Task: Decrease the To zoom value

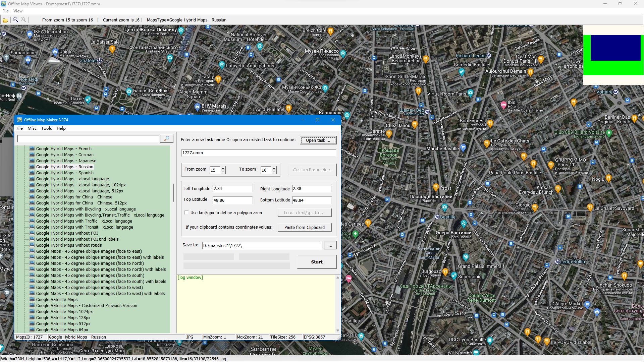Action: pos(274,172)
